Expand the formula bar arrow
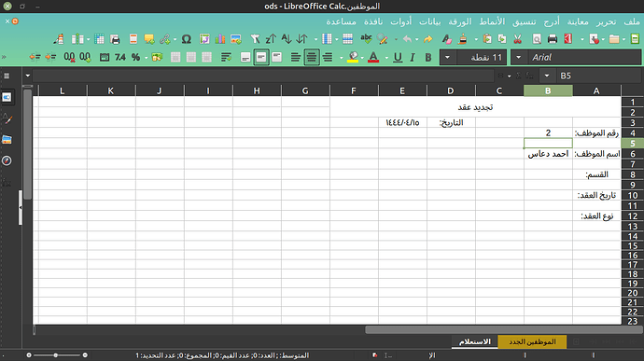 [27, 76]
